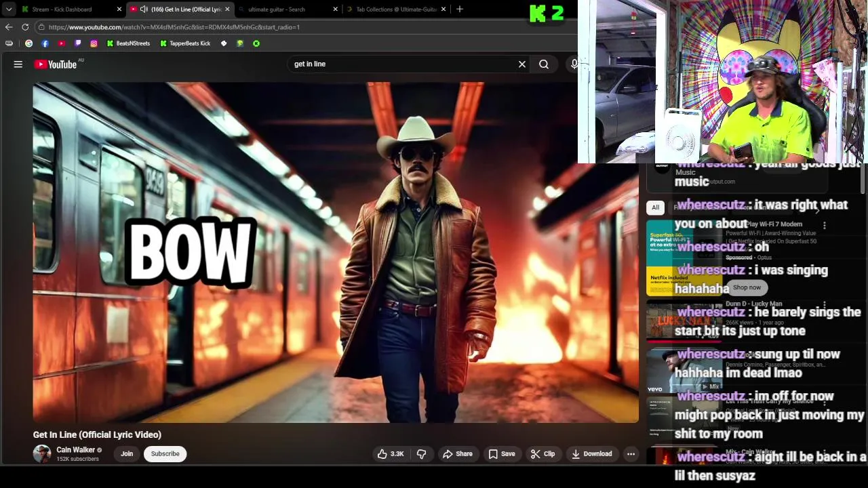
Task: Mute the Get In Line tab speaker
Action: [144, 9]
